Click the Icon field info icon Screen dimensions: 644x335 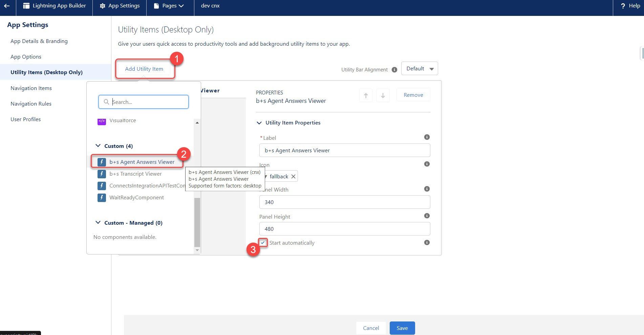(x=427, y=164)
